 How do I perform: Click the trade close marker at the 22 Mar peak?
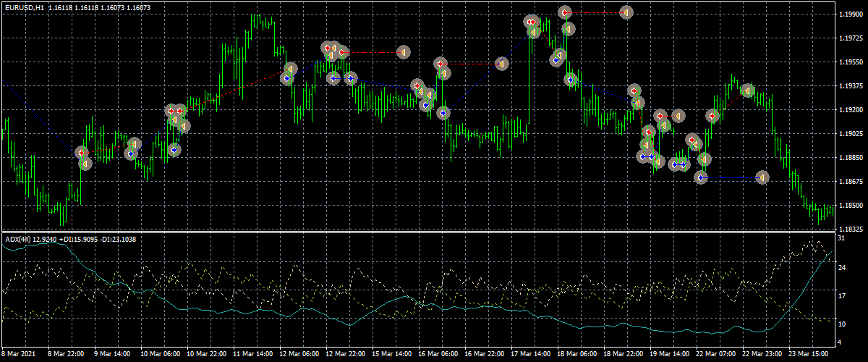tap(748, 90)
